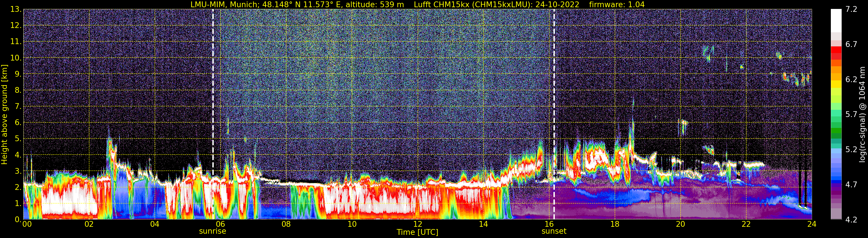Screen dimensions: 868x238
Task: Click 'Lufft CHM15kx (CHM15kxLMU)' instrument name
Action: click(x=473, y=4)
